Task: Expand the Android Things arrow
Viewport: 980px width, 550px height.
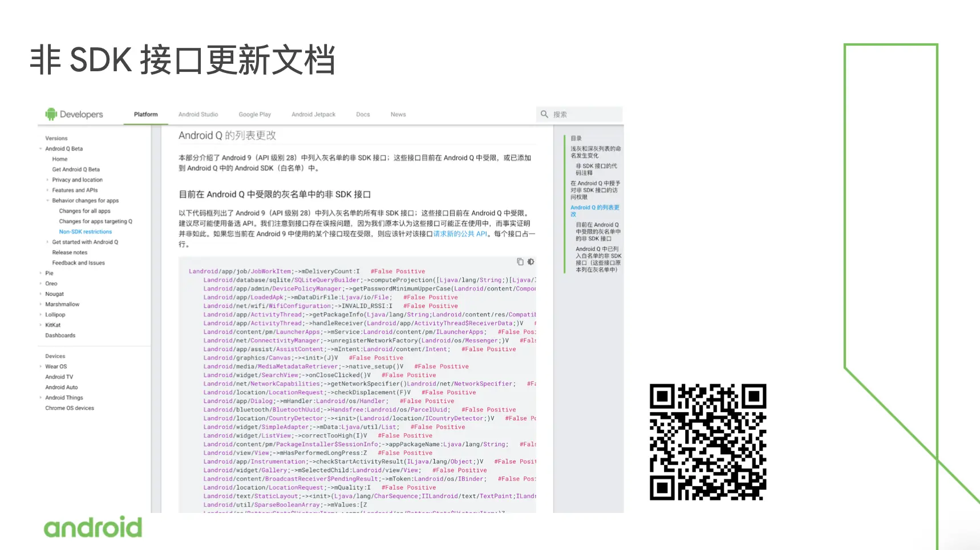Action: point(41,398)
